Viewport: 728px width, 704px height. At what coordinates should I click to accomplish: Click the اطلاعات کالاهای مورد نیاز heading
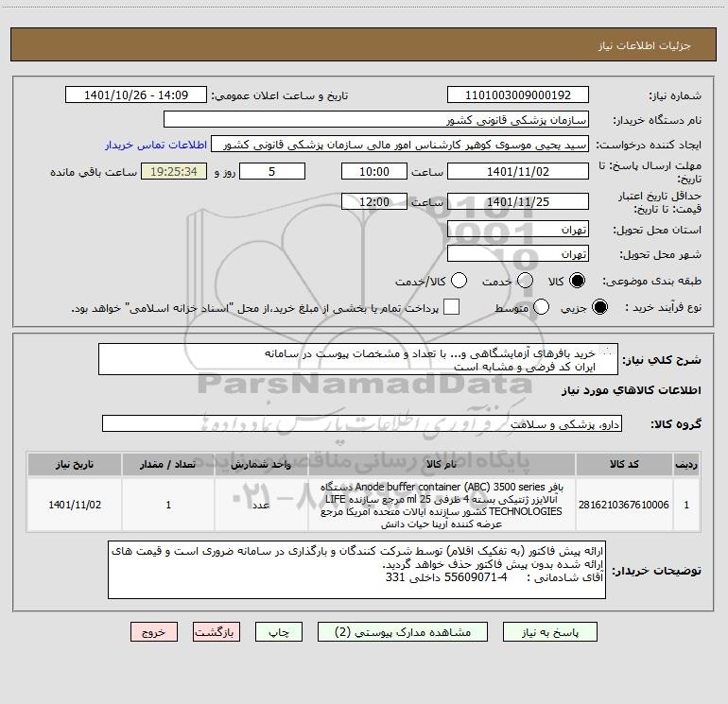pos(631,390)
